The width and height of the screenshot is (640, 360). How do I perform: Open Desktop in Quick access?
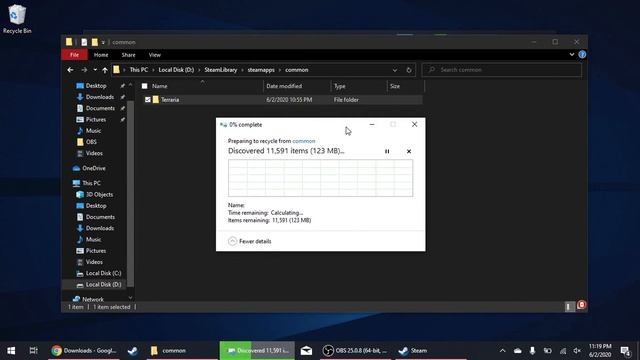(96, 86)
